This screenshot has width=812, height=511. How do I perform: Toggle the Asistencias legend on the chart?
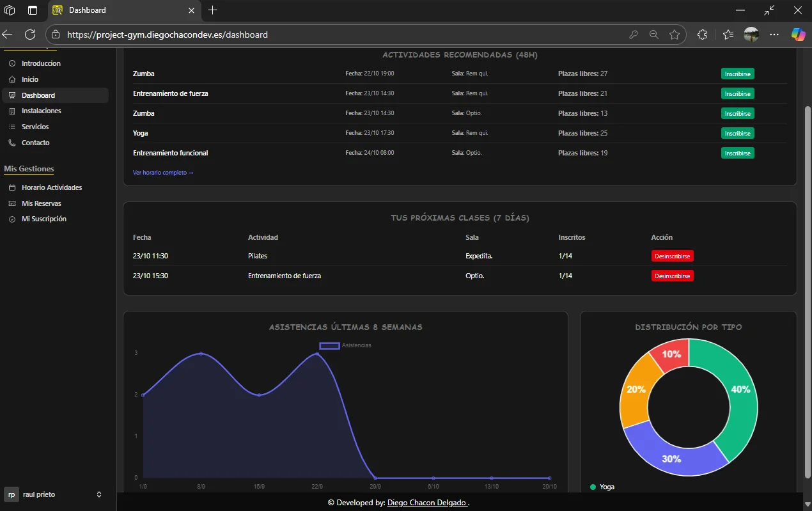[345, 345]
